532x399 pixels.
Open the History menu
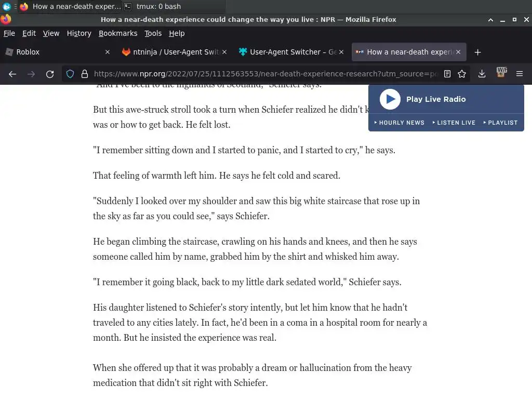[79, 33]
